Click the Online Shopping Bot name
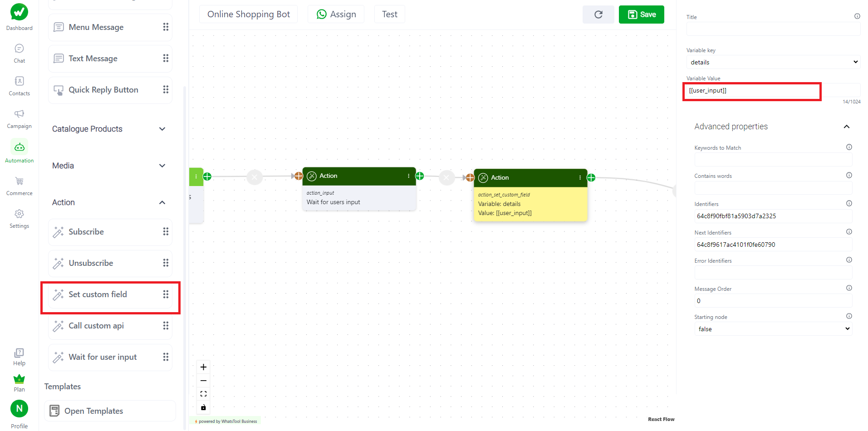This screenshot has height=431, width=868. pyautogui.click(x=248, y=15)
